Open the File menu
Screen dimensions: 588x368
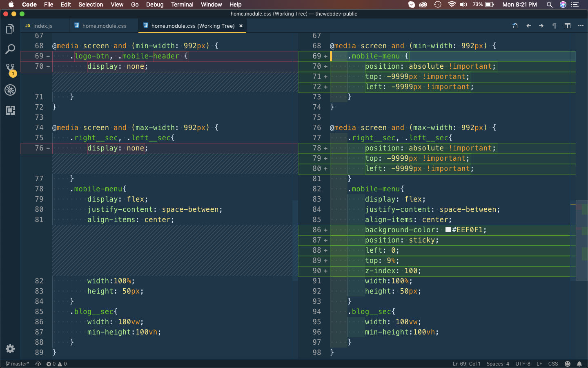pos(49,4)
